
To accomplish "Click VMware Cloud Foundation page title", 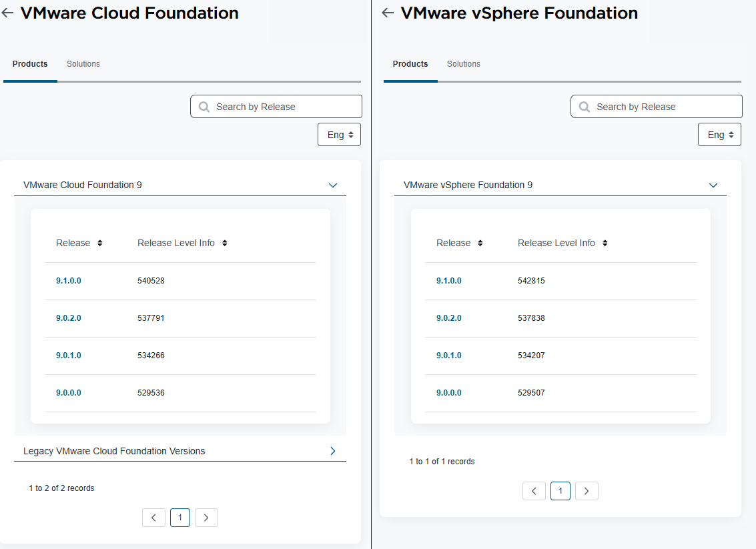I will [129, 13].
